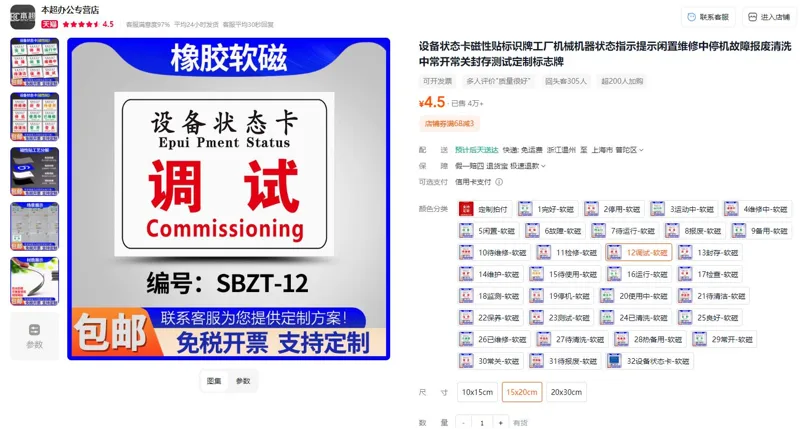Choose 11检修-软磁 variant

(568, 253)
